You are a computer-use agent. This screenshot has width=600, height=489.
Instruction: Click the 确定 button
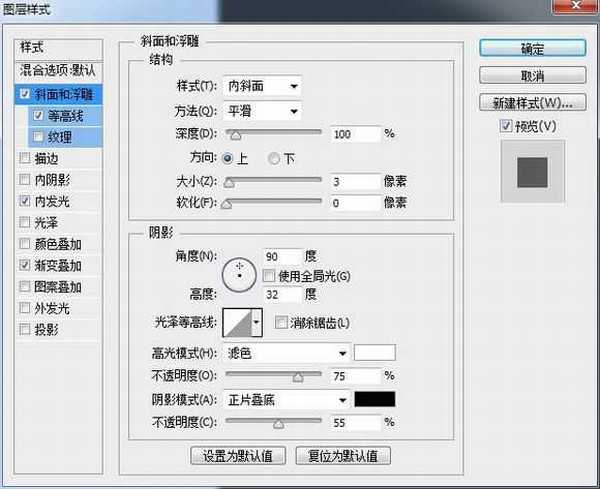pos(531,48)
